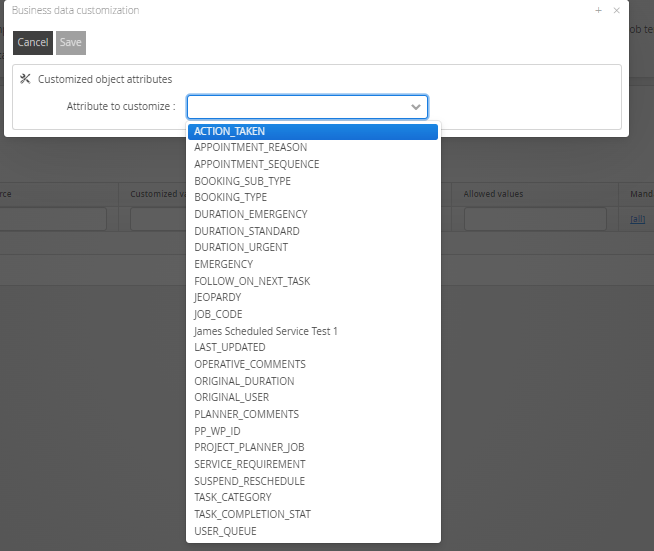Pick SUSPEND_RESCHEDULE option
The image size is (654, 551).
(313, 481)
